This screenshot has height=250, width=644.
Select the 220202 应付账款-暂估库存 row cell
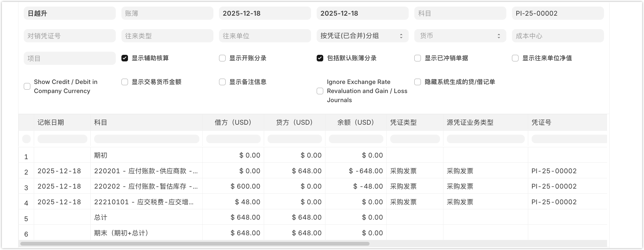tap(146, 186)
